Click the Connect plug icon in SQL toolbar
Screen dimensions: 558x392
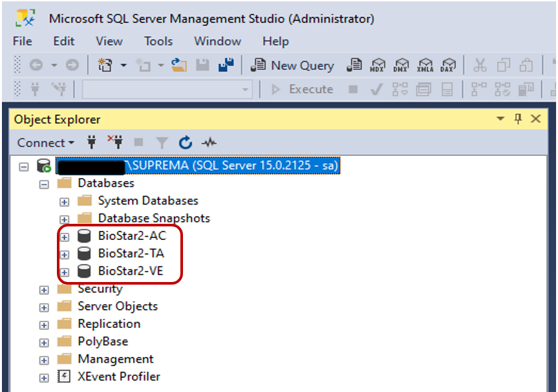pos(35,89)
